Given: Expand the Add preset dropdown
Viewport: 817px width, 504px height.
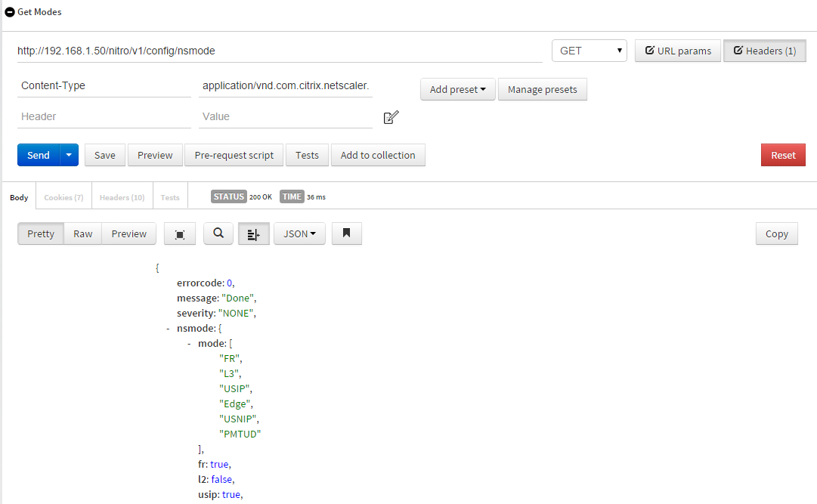Looking at the screenshot, I should point(457,89).
